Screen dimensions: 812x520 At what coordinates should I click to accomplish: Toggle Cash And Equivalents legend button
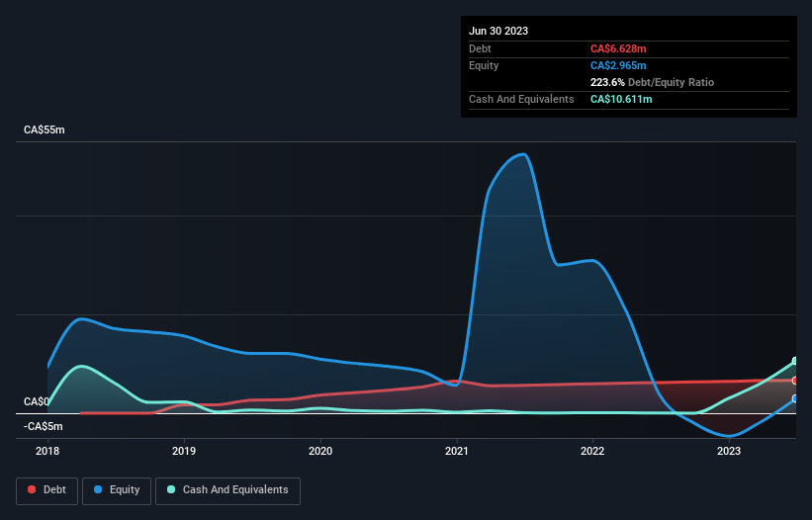(227, 490)
